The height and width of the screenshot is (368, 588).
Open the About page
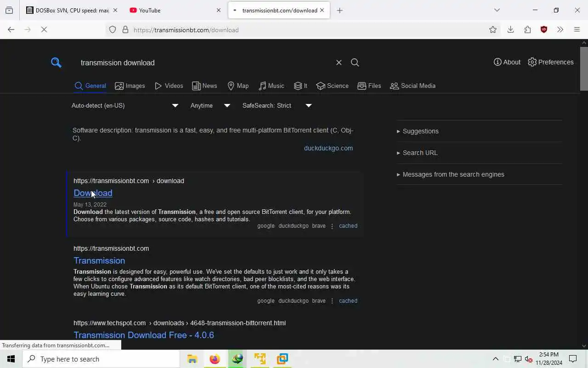coord(507,62)
